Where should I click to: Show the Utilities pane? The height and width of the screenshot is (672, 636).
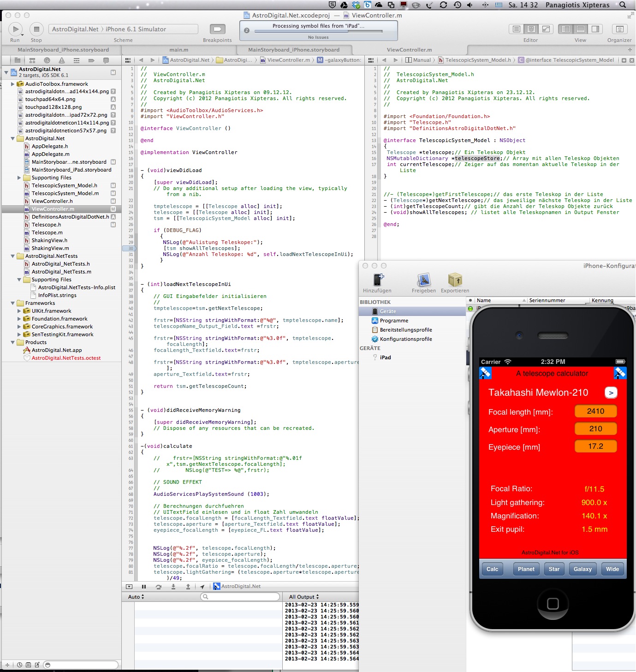pyautogui.click(x=595, y=29)
